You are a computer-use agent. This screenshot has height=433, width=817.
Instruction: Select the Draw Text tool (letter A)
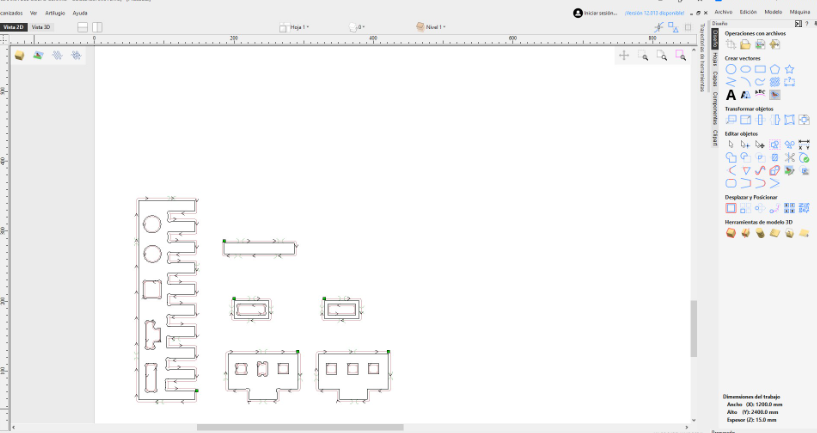click(731, 95)
